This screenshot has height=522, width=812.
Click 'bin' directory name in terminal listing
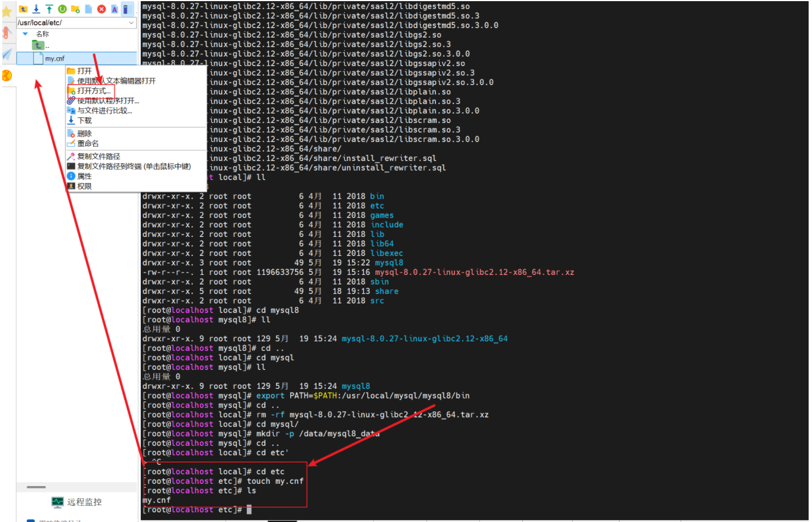377,196
